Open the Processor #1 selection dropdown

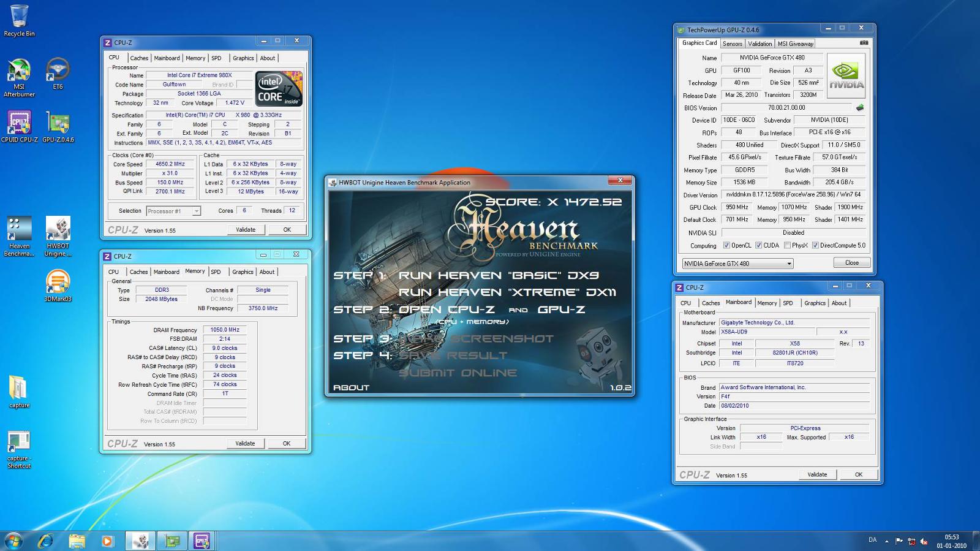[x=173, y=211]
